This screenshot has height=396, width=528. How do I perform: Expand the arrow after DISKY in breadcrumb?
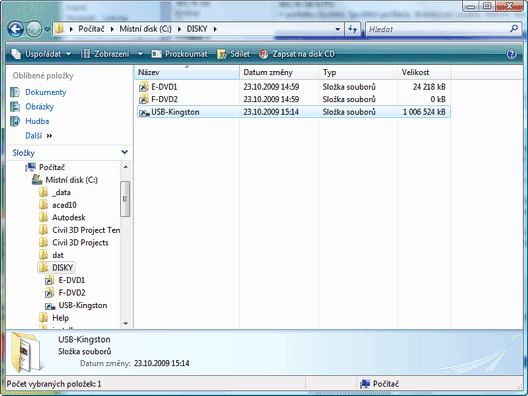[215, 29]
